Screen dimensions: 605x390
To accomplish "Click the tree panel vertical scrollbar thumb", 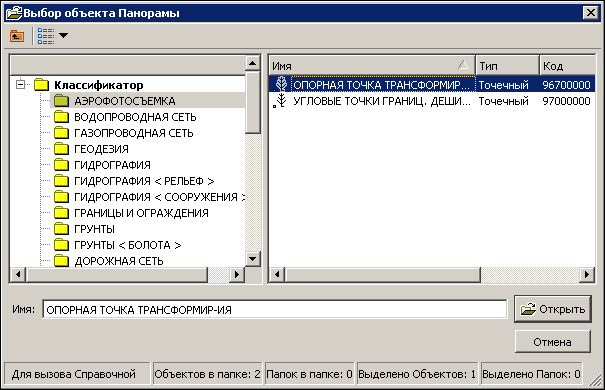I will click(x=253, y=102).
